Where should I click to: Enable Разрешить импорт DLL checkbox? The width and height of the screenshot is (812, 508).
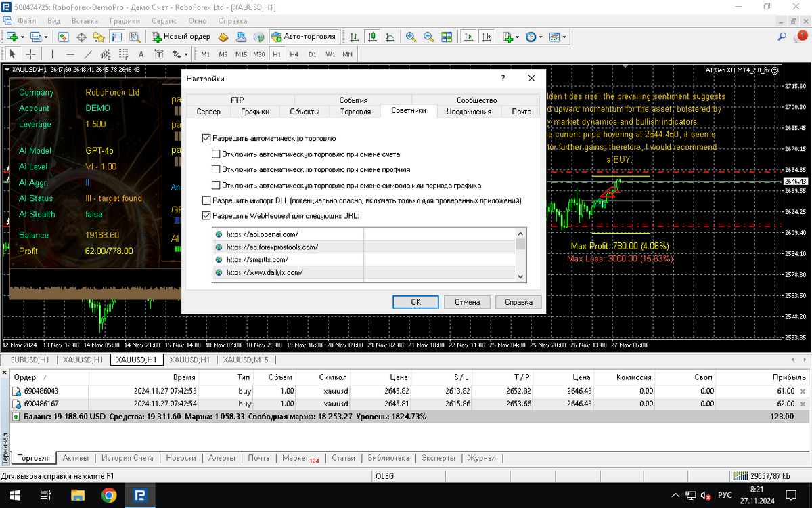coord(206,200)
